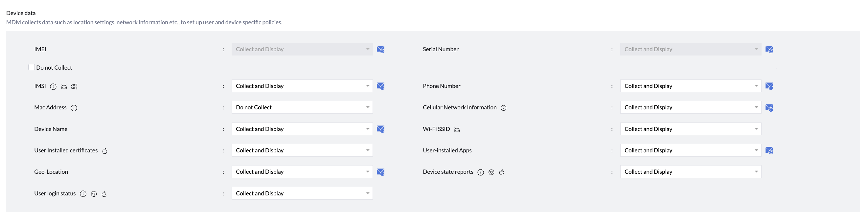The width and height of the screenshot is (868, 222).
Task: Expand the User-installed Apps dropdown
Action: click(x=690, y=150)
